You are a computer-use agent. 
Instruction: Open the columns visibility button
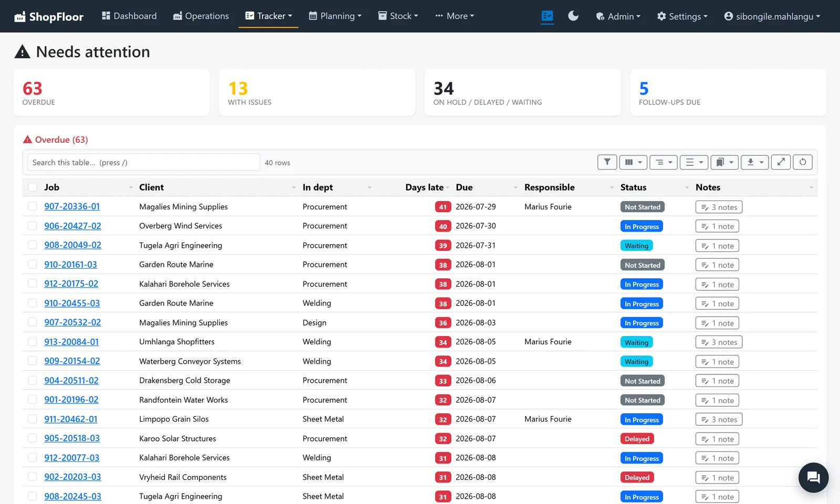tap(633, 162)
